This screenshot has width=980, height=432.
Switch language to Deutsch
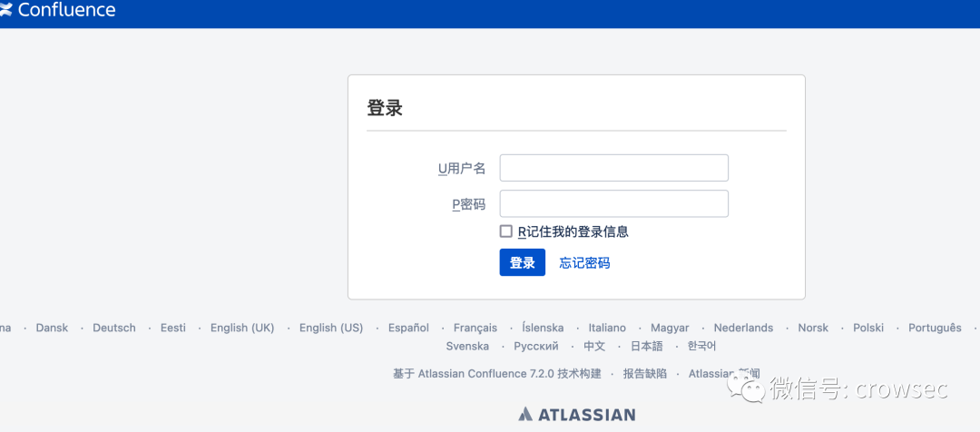click(114, 328)
